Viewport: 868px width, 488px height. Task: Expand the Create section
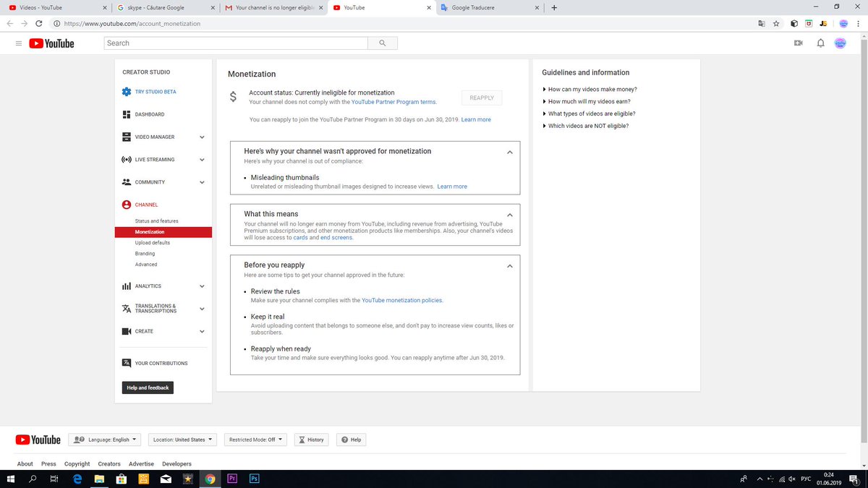click(x=202, y=331)
